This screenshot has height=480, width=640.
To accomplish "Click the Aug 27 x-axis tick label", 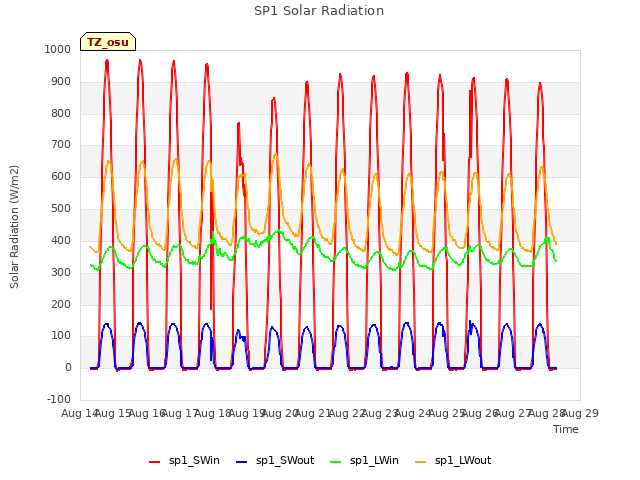I will pos(513,413).
